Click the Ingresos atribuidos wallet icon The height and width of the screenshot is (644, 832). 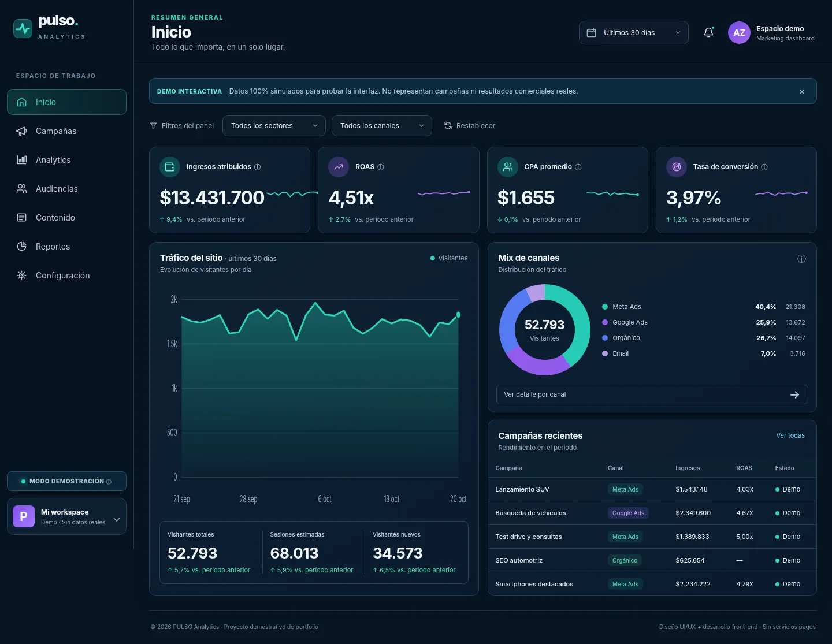[x=170, y=167]
